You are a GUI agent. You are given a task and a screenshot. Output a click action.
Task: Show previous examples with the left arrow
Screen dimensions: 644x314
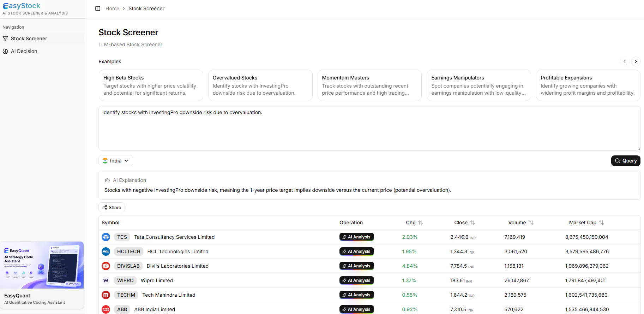coord(625,61)
